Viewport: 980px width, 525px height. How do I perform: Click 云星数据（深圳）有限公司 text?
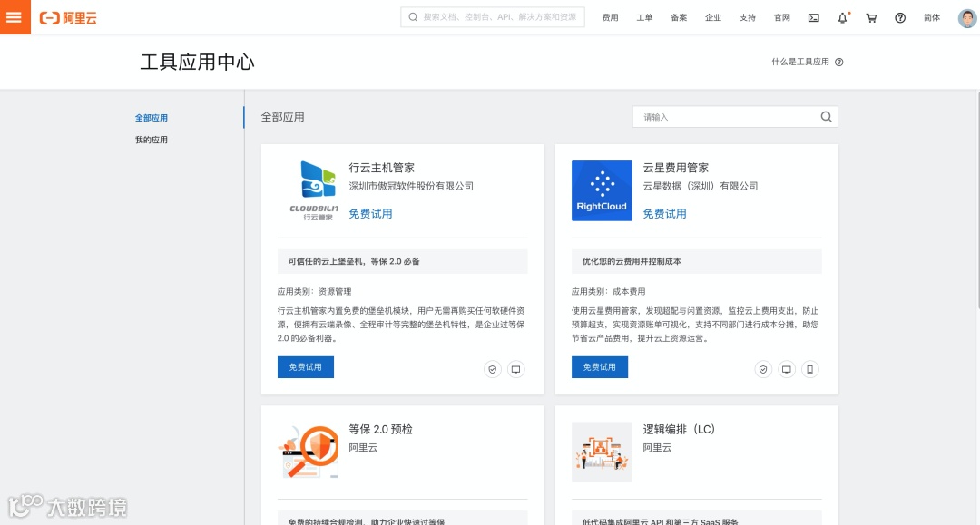701,186
